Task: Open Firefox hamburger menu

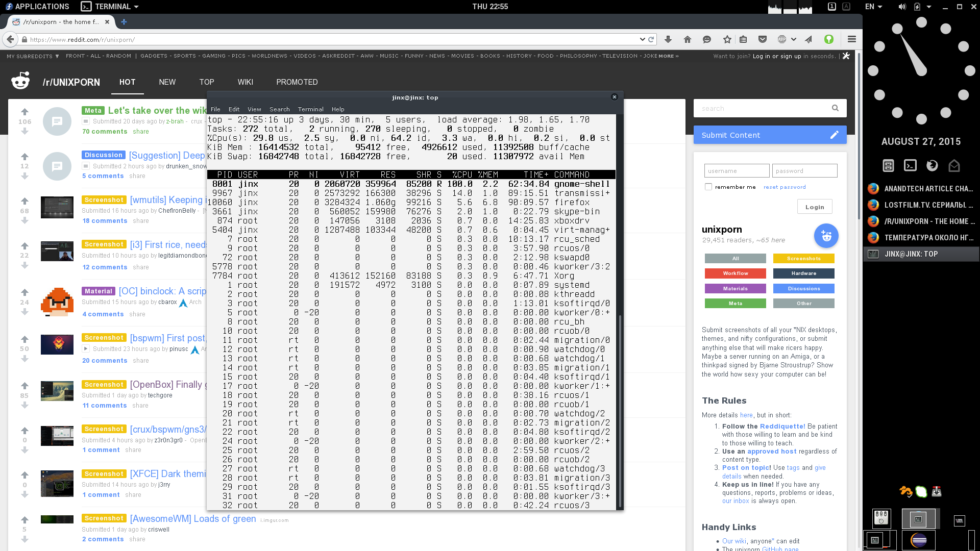Action: pyautogui.click(x=851, y=39)
